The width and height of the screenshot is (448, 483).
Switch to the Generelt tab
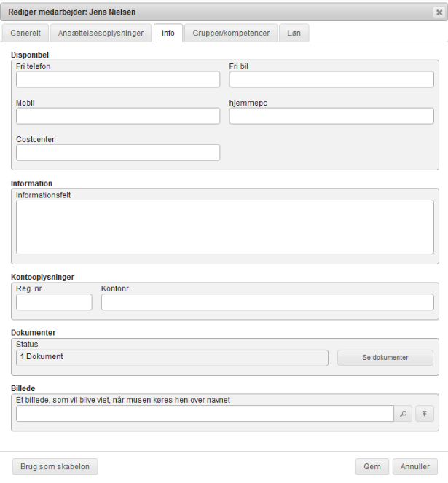(x=25, y=34)
